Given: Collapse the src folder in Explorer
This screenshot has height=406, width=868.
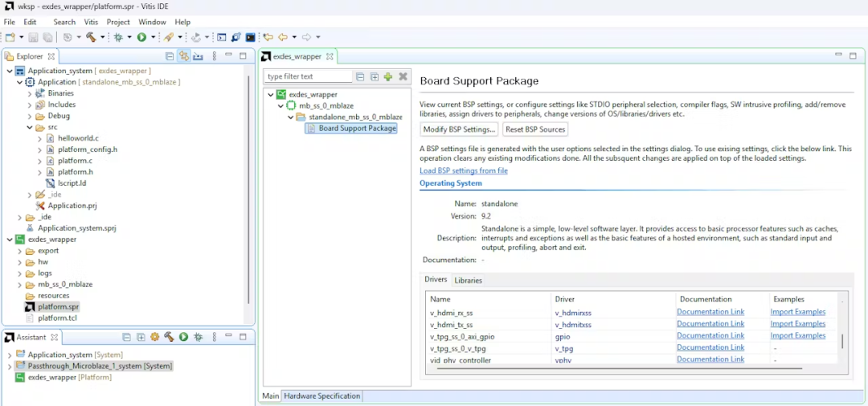Looking at the screenshot, I should [x=30, y=127].
